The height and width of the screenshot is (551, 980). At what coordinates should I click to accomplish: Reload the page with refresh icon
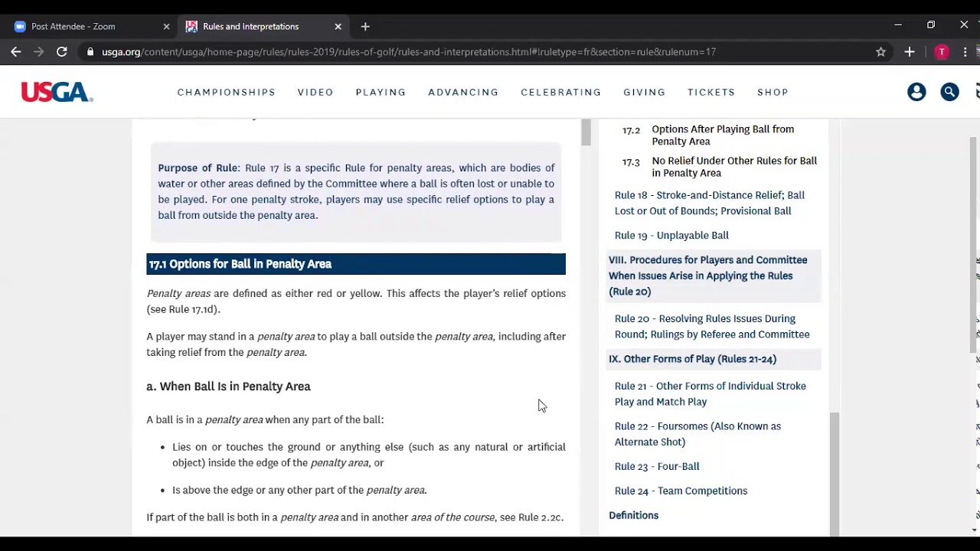pos(62,52)
